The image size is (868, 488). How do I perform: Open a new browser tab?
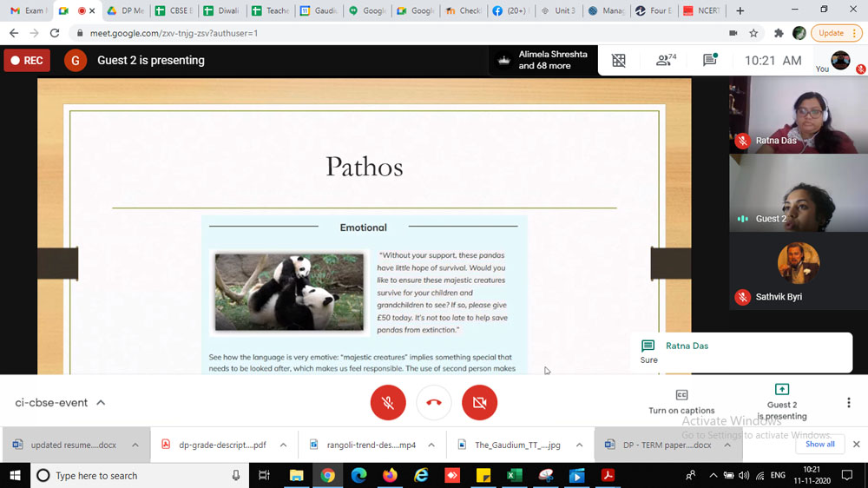(x=740, y=10)
